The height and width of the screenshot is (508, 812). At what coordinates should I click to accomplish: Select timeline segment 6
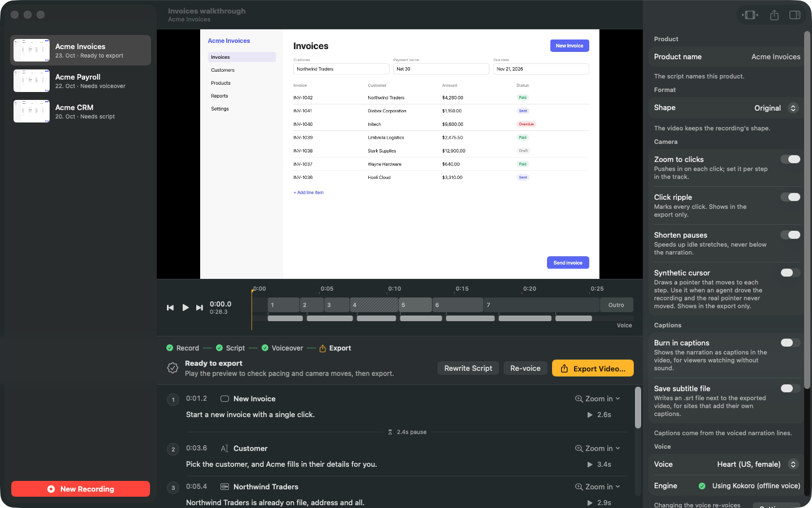pyautogui.click(x=458, y=305)
